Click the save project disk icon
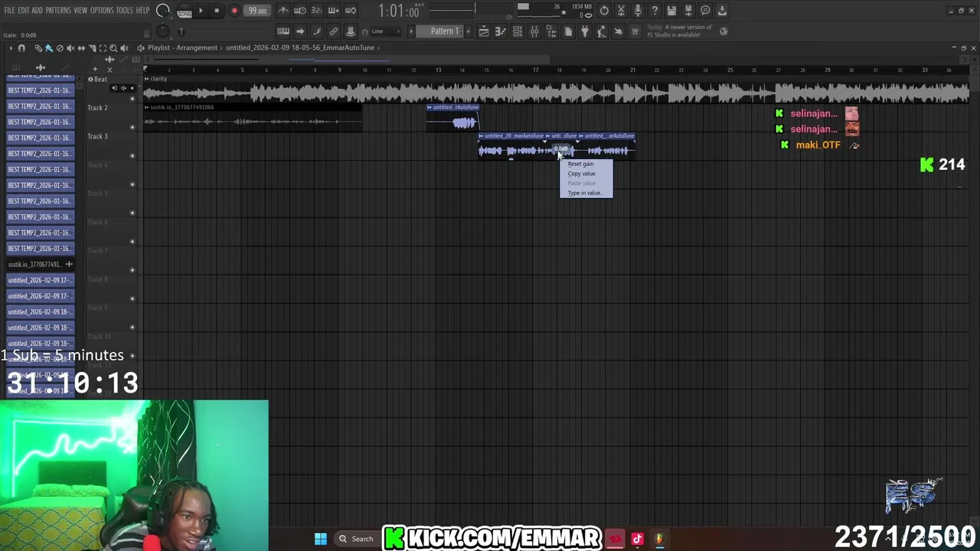Screen dimensions: 980x551 pos(671,11)
